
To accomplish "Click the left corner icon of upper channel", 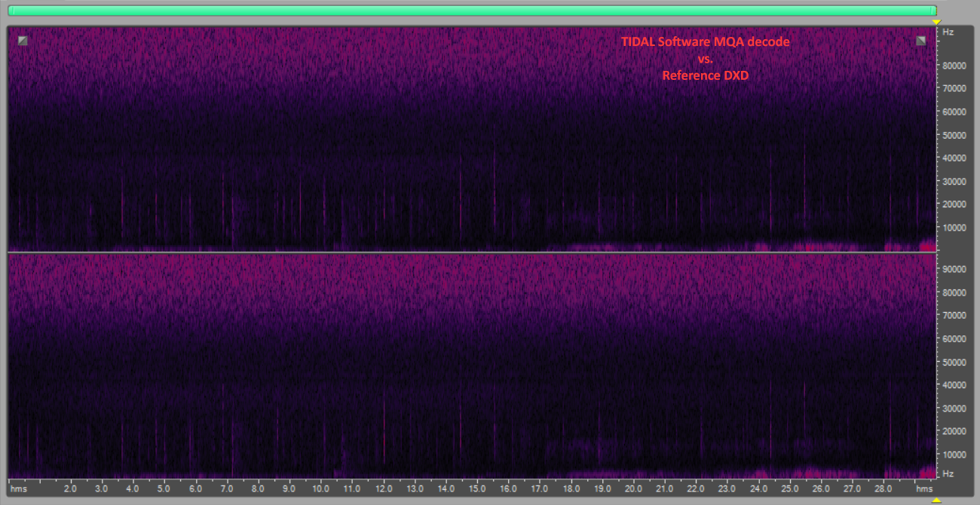I will click(23, 41).
